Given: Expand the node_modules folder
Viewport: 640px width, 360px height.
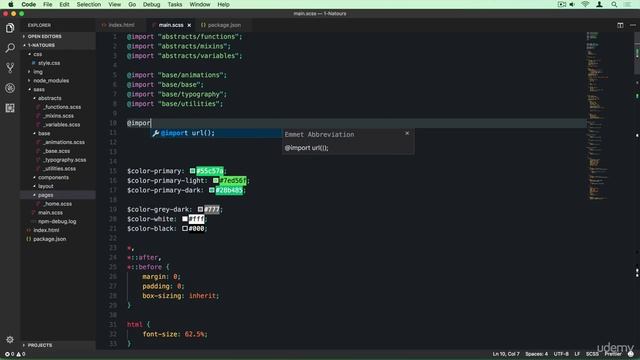Looking at the screenshot, I should click(x=51, y=81).
